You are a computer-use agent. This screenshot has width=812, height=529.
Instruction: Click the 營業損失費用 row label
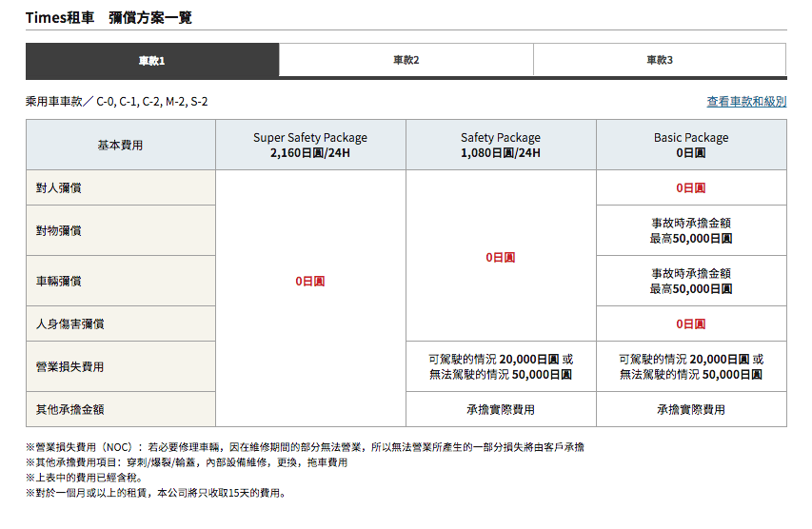pyautogui.click(x=121, y=366)
